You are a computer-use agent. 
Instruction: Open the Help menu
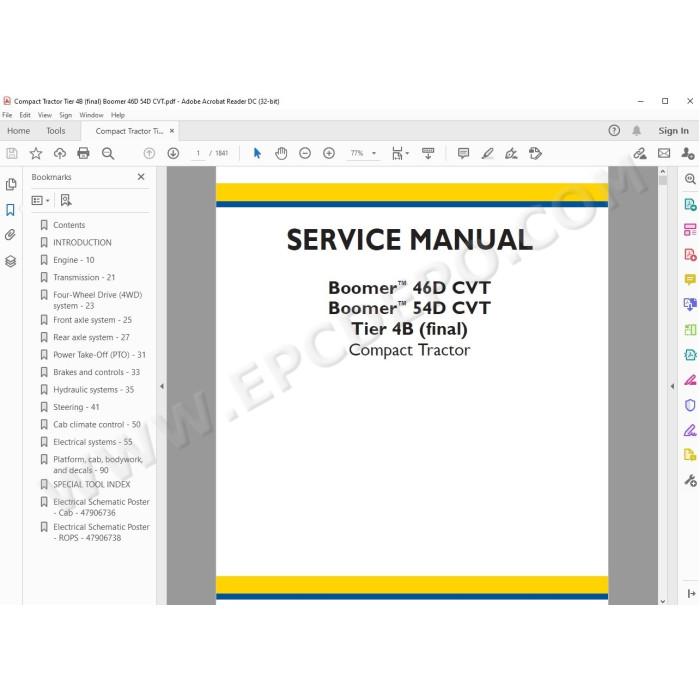118,115
